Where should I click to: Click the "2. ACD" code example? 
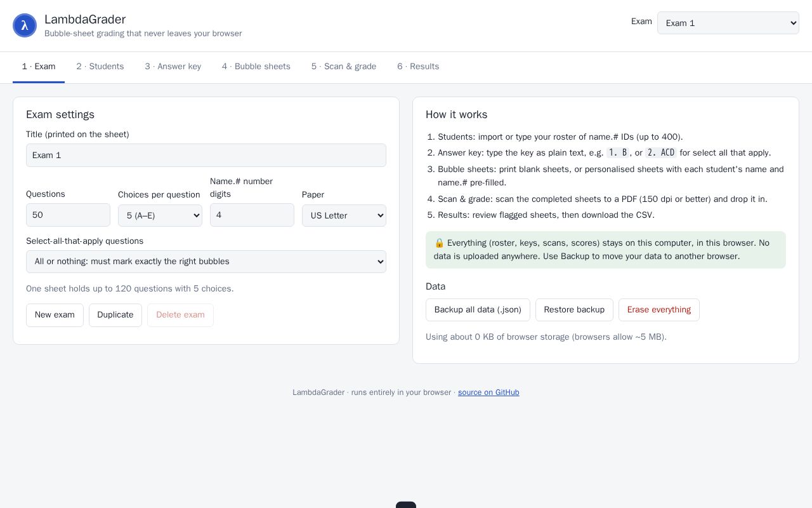coord(661,153)
